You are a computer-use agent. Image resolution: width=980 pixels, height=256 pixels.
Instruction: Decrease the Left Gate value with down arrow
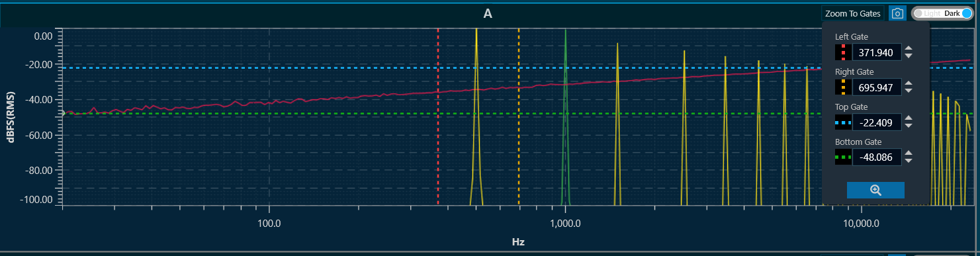point(909,56)
